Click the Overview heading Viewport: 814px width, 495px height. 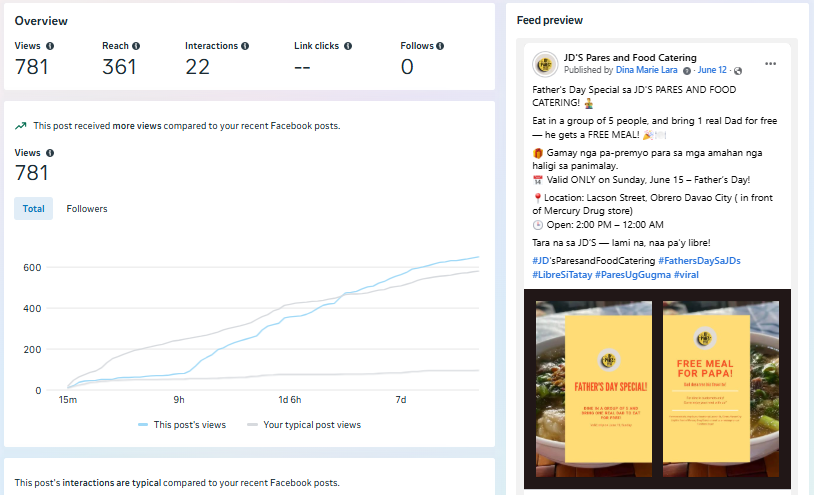41,21
